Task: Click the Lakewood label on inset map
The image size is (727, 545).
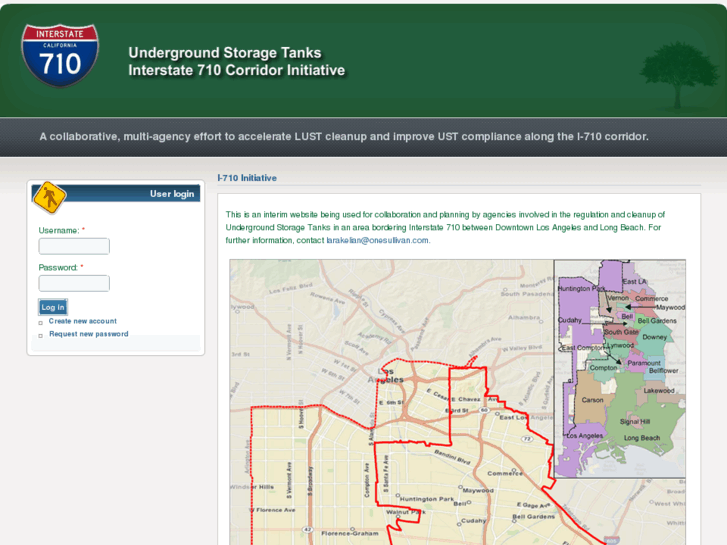Action: (659, 391)
